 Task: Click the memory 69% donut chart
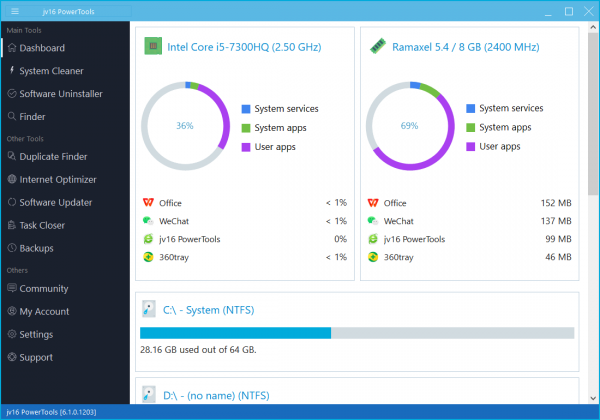pos(410,126)
